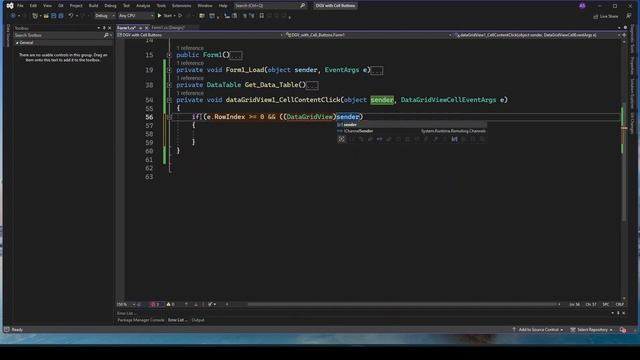The width and height of the screenshot is (640, 360).
Task: Open the Debug menu
Action: pos(110,6)
